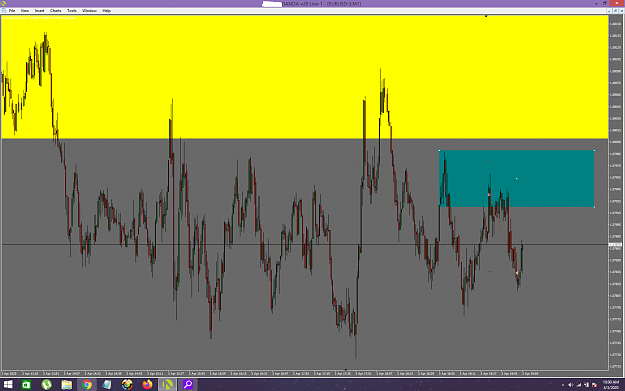This screenshot has height=391, width=625.
Task: Open Excel from the taskbar
Action: (x=26, y=385)
